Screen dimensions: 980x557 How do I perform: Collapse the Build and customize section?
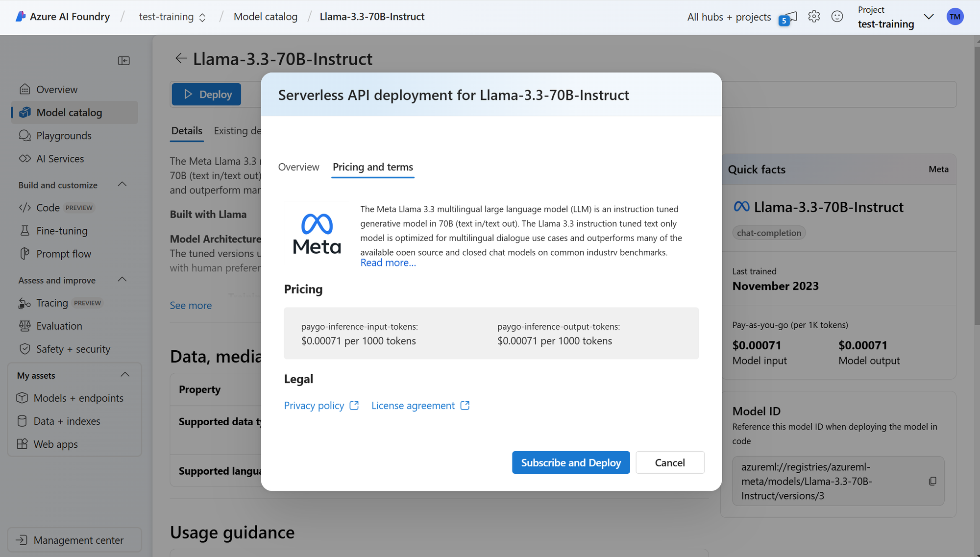(122, 185)
